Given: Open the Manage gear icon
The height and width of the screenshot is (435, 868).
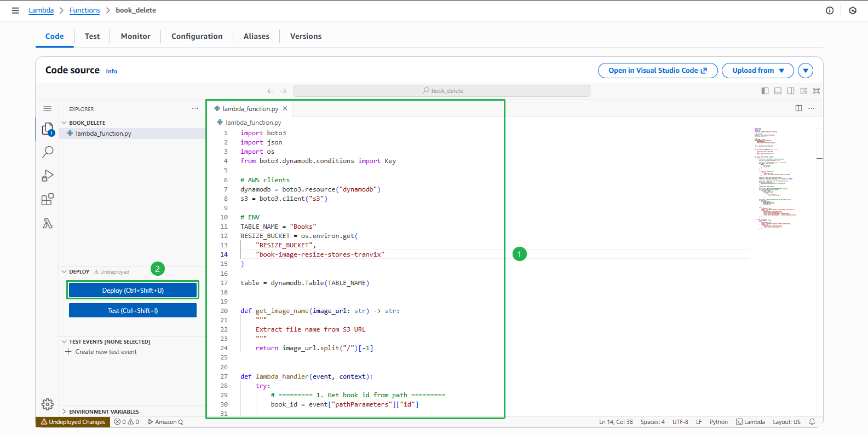Looking at the screenshot, I should [48, 404].
